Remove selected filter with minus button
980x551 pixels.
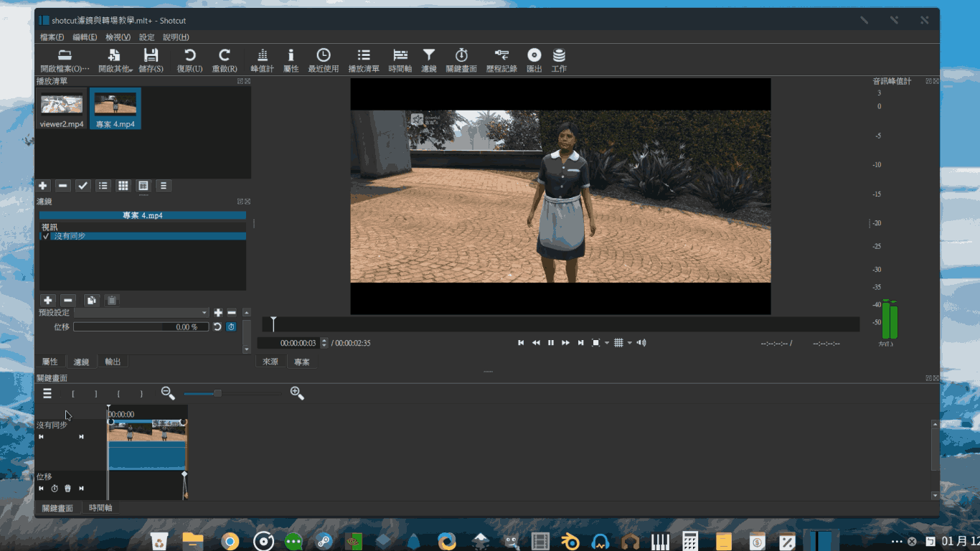tap(68, 300)
